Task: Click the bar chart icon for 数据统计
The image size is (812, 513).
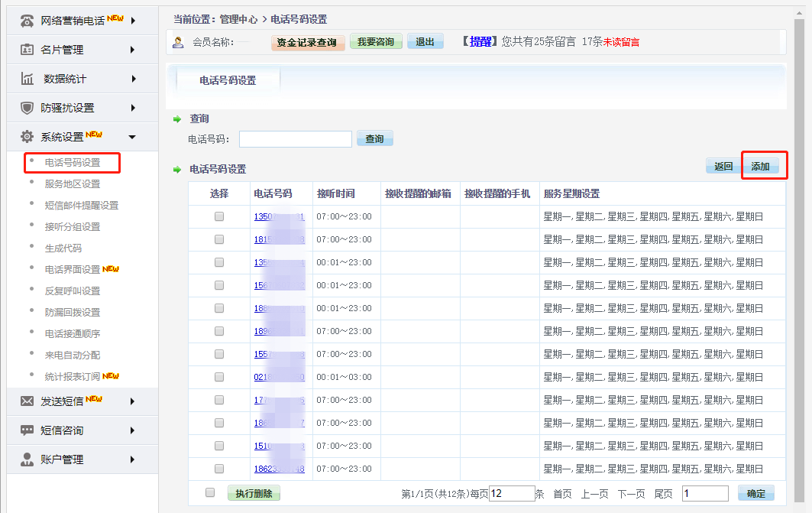Action: click(x=27, y=79)
